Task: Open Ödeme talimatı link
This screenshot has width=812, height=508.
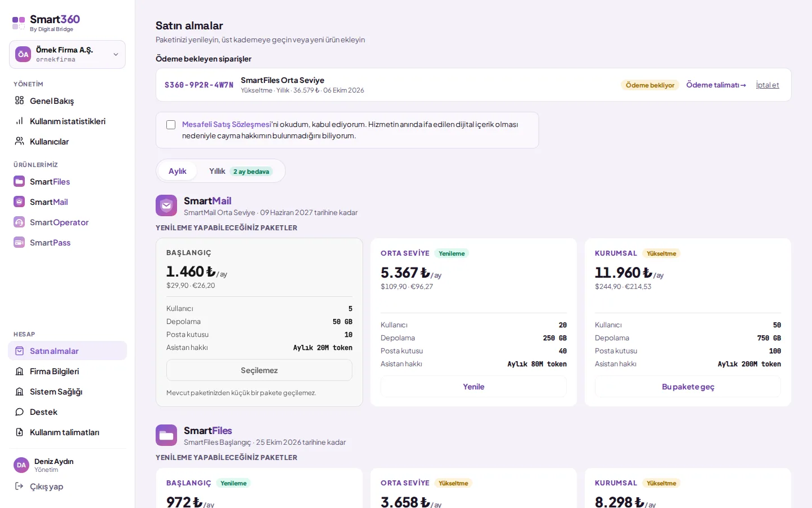Action: coord(716,85)
